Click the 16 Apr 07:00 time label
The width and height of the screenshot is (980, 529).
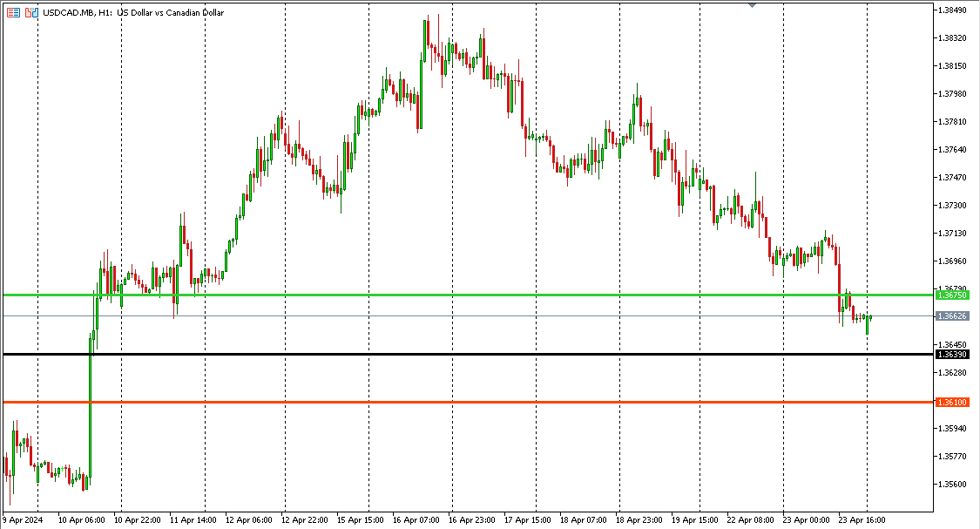point(416,519)
